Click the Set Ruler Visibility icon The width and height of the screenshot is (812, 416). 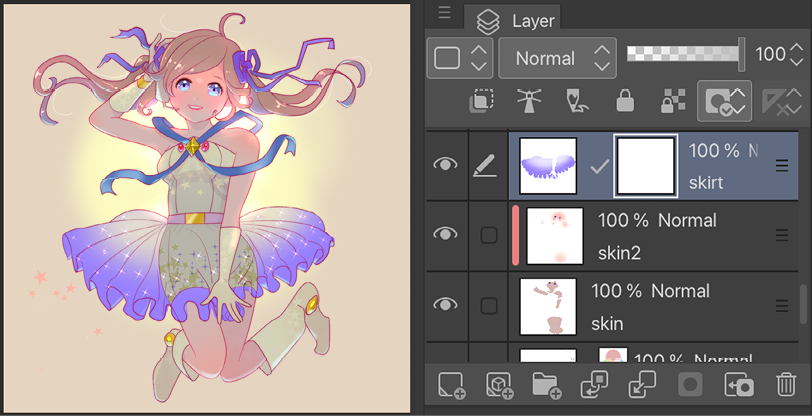tap(781, 101)
